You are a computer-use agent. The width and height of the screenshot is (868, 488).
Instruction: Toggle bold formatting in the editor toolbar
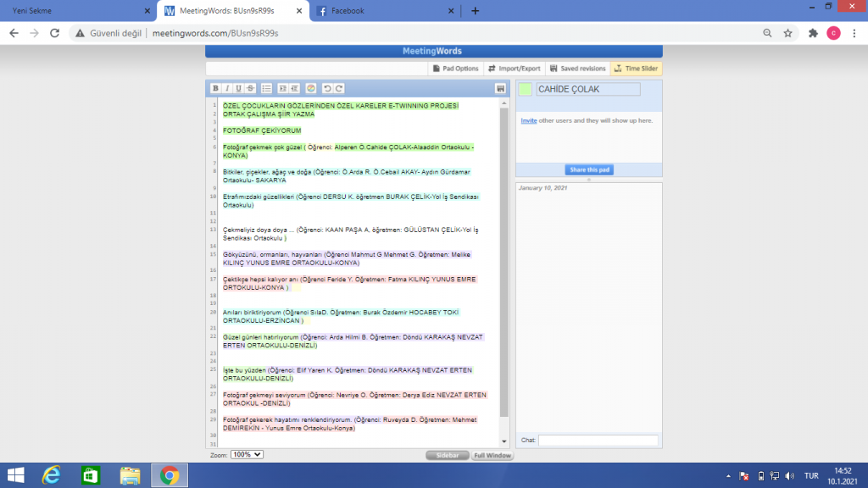(215, 88)
